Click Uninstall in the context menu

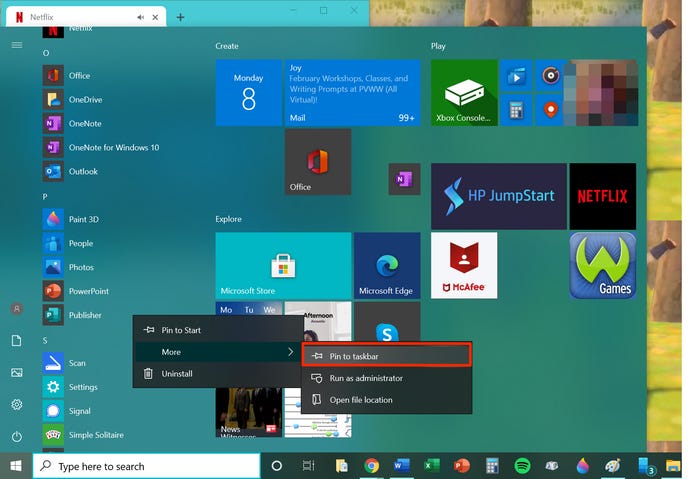(x=176, y=374)
